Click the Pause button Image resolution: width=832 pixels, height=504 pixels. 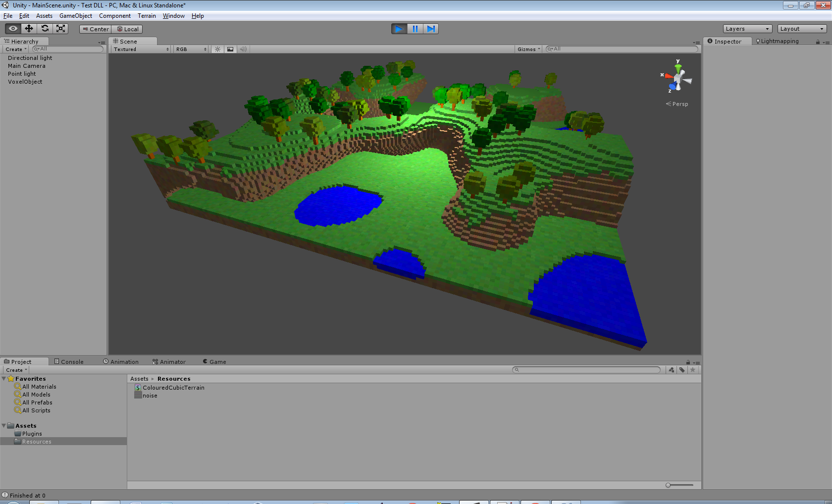pyautogui.click(x=415, y=29)
